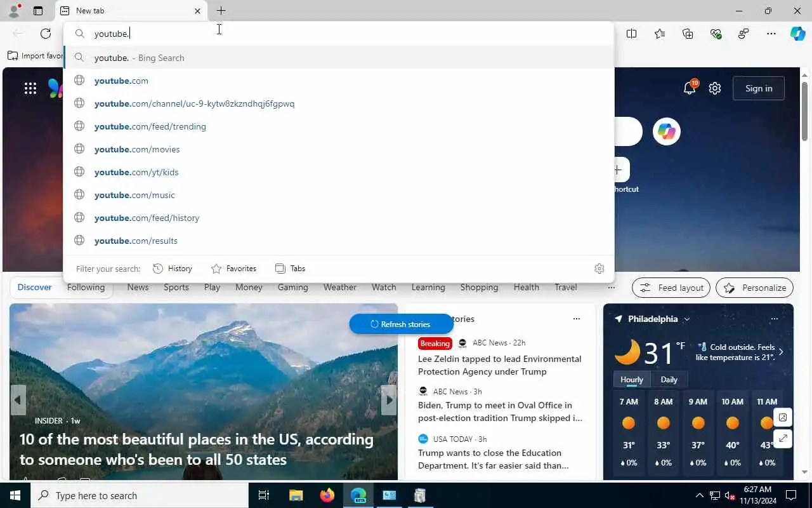
Task: Open Firefox from the taskbar
Action: (327, 495)
